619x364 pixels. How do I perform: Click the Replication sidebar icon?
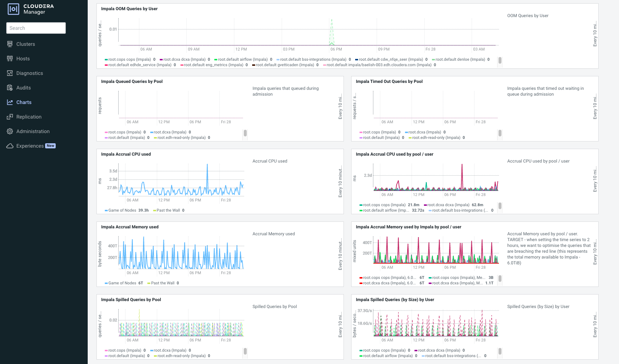(10, 117)
